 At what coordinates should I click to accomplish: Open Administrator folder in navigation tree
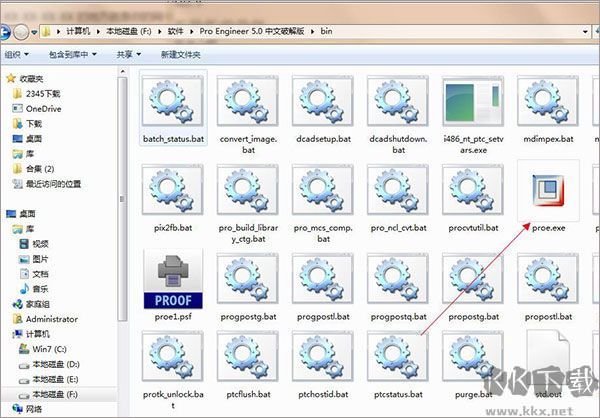click(45, 319)
